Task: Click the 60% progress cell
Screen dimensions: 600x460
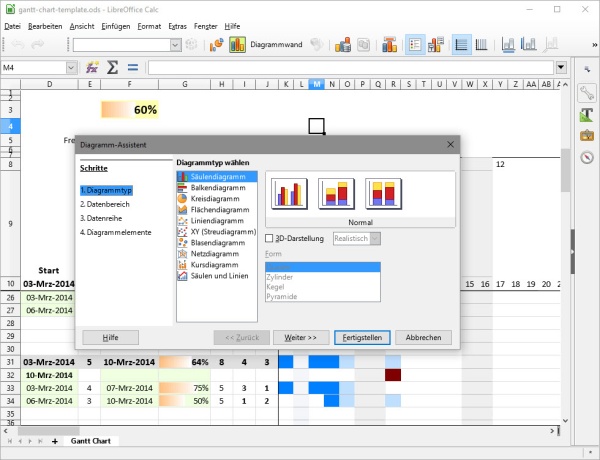Action: point(130,110)
